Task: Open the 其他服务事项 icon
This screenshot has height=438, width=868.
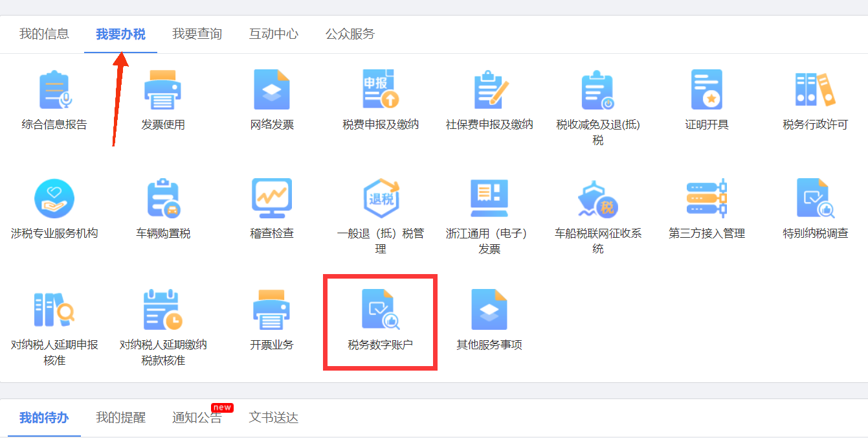Action: tap(490, 310)
